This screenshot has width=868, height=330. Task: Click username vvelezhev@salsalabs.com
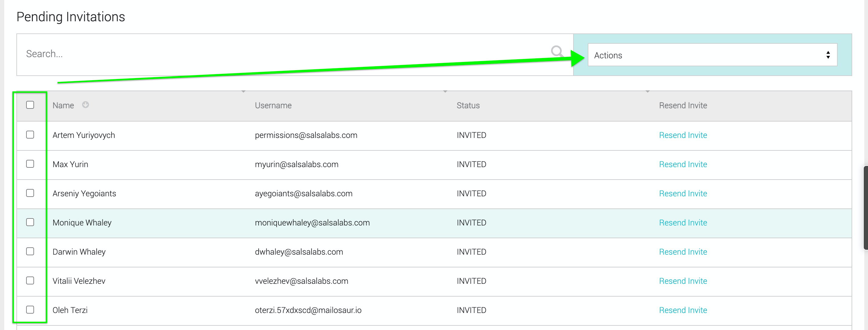pos(301,281)
